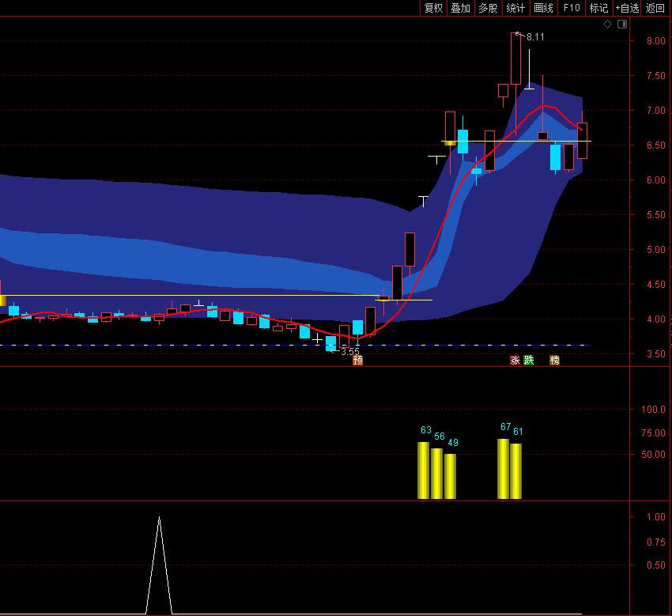Switch to 多股 multi-stock view
The width and height of the screenshot is (672, 616).
click(488, 8)
